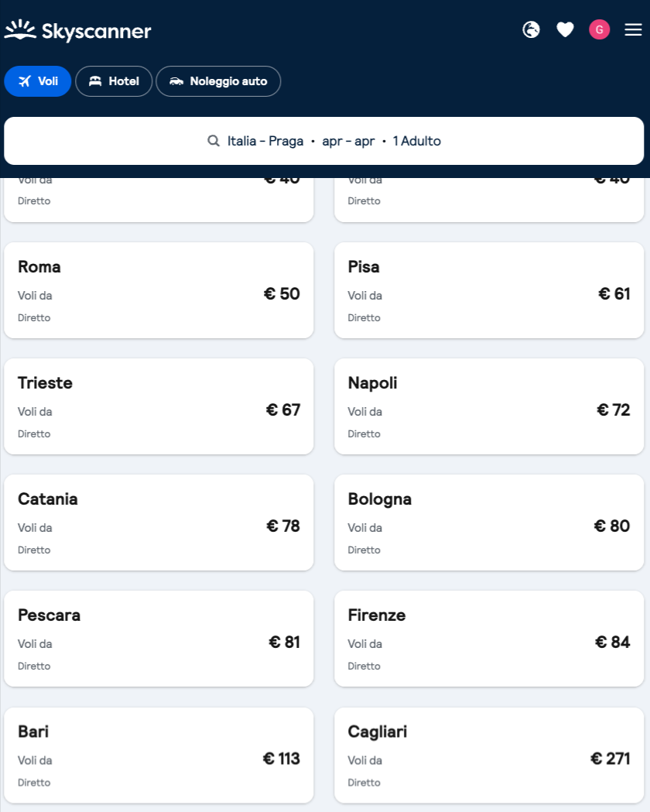This screenshot has height=812, width=650.
Task: Open the pink G profile avatar
Action: point(599,29)
